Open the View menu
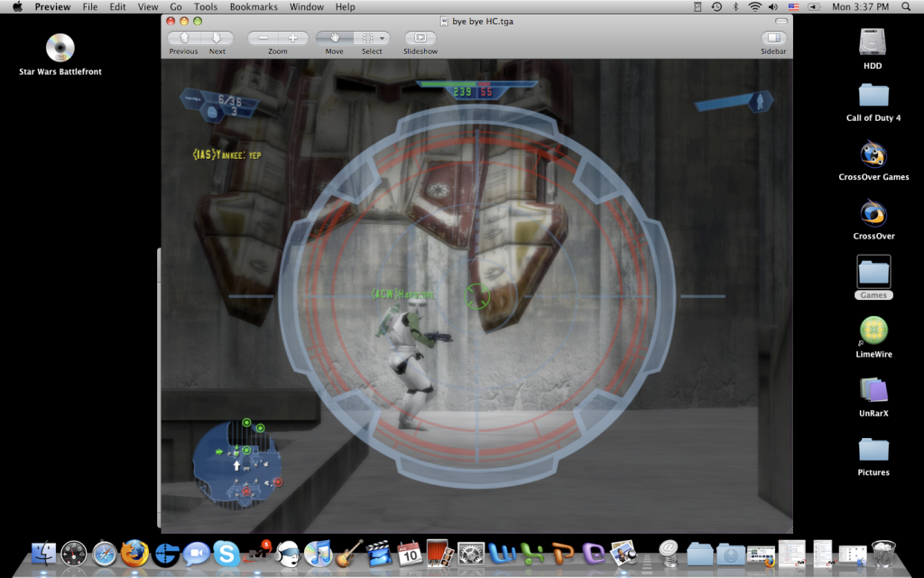 [x=147, y=7]
